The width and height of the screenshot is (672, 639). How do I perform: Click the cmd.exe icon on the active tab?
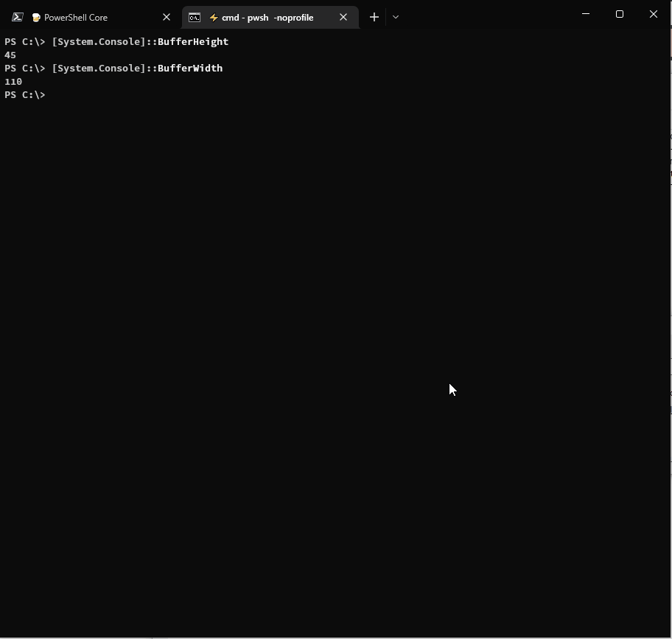(x=195, y=17)
